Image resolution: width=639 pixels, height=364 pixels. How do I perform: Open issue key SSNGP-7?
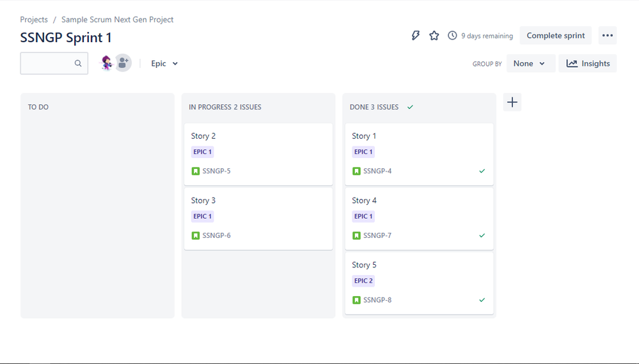[377, 235]
